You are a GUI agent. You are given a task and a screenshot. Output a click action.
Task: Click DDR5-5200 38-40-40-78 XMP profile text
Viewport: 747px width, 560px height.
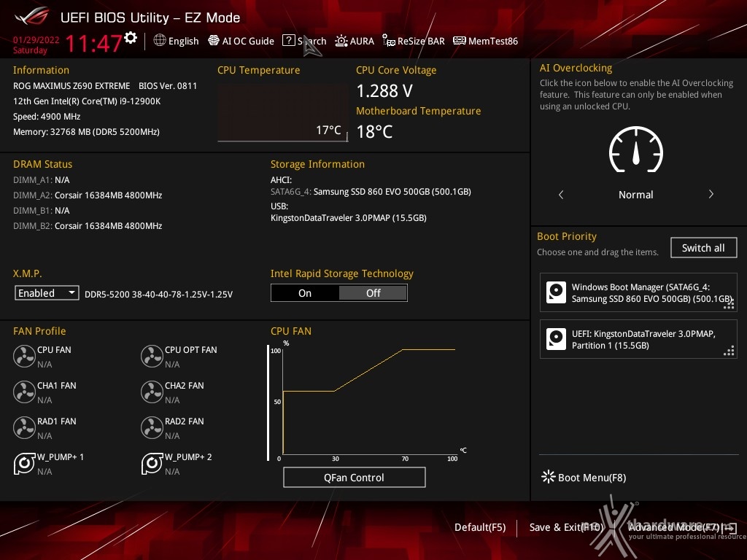158,295
